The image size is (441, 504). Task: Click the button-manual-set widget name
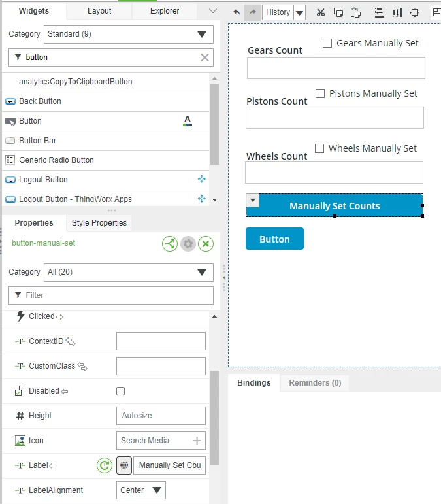tap(43, 243)
